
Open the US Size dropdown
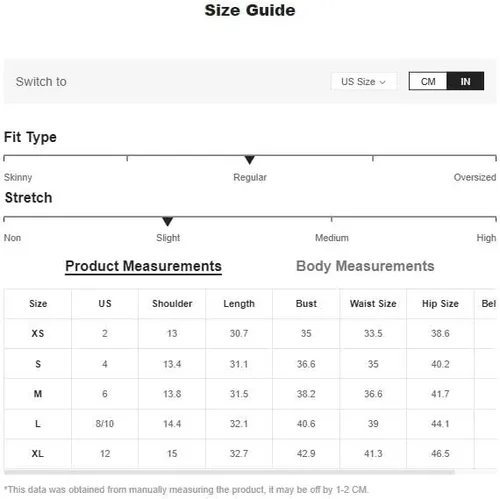(364, 81)
